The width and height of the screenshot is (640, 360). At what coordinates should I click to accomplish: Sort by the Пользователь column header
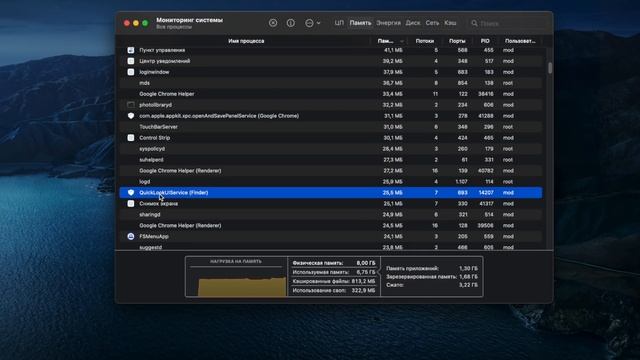point(520,41)
